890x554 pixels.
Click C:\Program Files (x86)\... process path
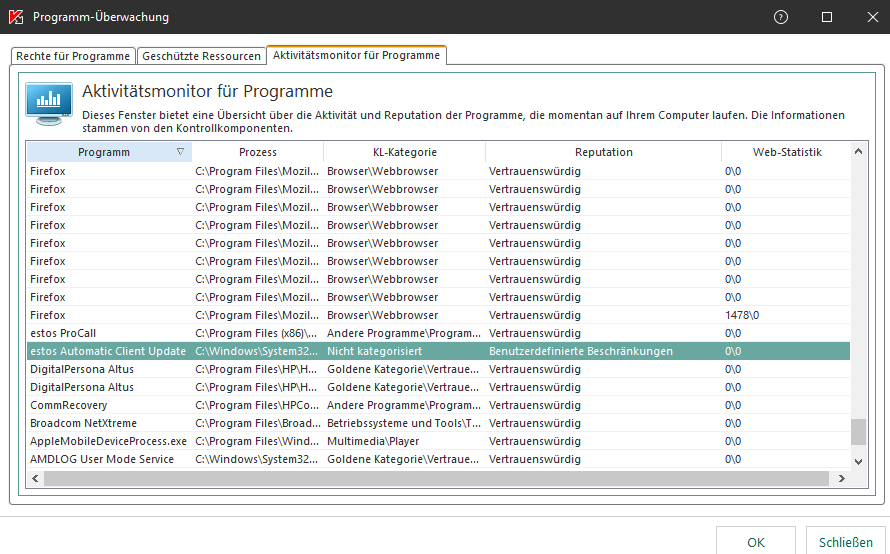coord(256,333)
